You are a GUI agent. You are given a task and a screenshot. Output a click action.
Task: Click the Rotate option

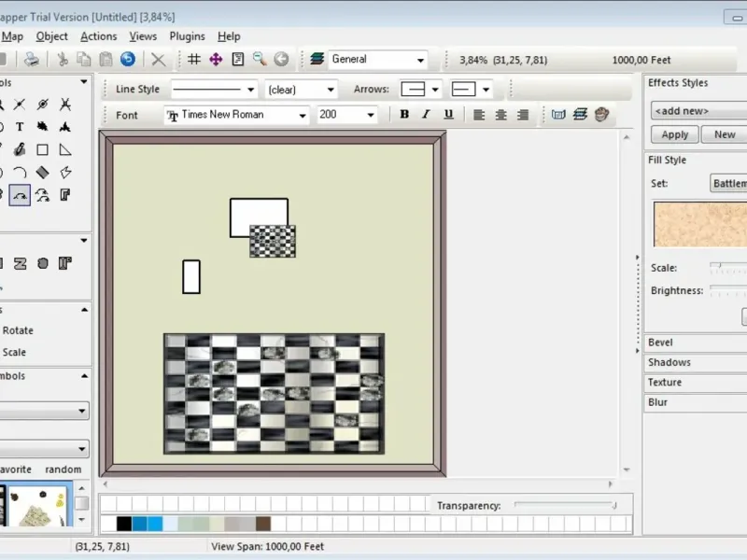click(18, 330)
